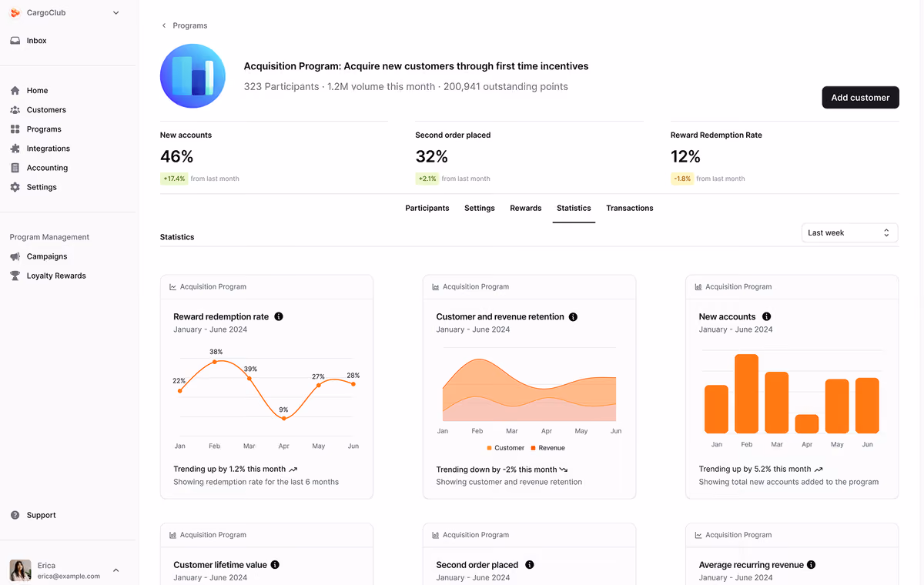This screenshot has height=585, width=924.
Task: Open the Last week period dropdown
Action: (850, 232)
